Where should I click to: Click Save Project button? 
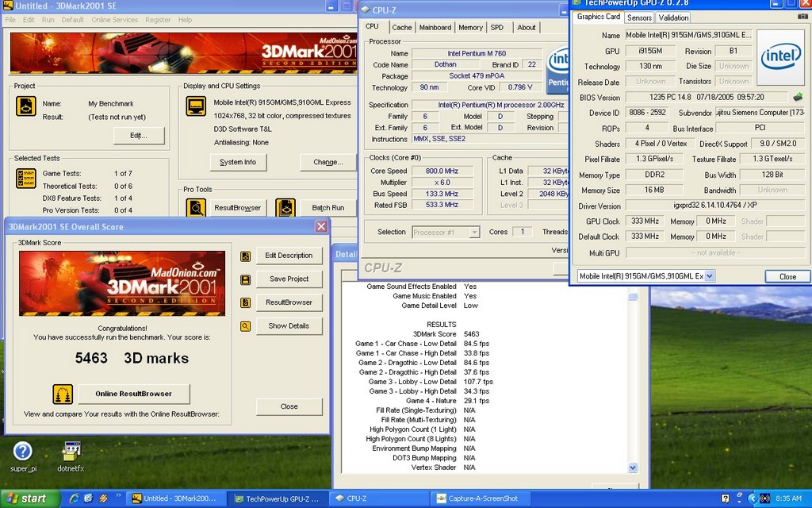(289, 279)
